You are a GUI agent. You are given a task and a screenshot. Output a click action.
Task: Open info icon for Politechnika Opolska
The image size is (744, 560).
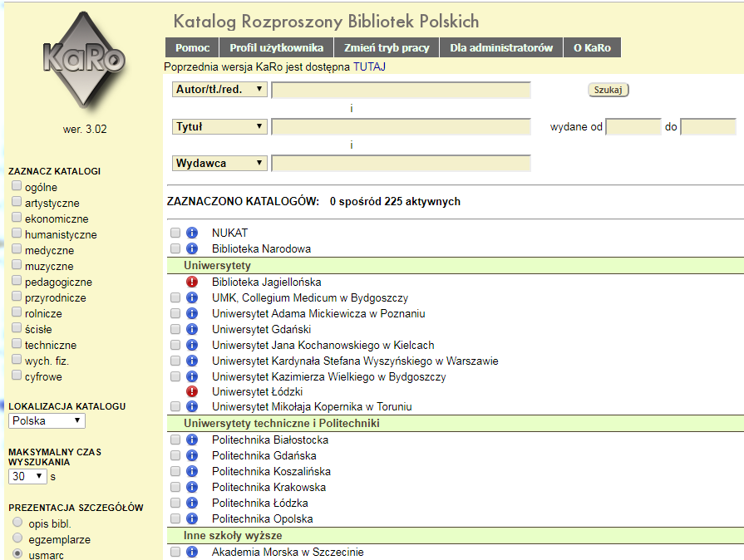(x=192, y=518)
